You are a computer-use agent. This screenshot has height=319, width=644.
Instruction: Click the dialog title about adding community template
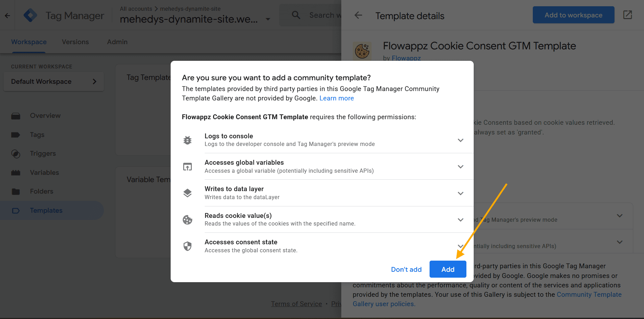pos(276,78)
